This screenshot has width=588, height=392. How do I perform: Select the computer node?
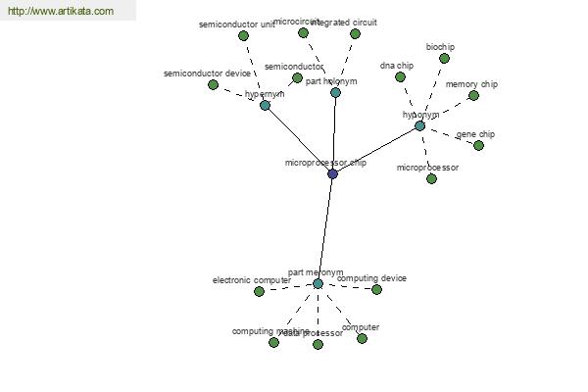362,339
